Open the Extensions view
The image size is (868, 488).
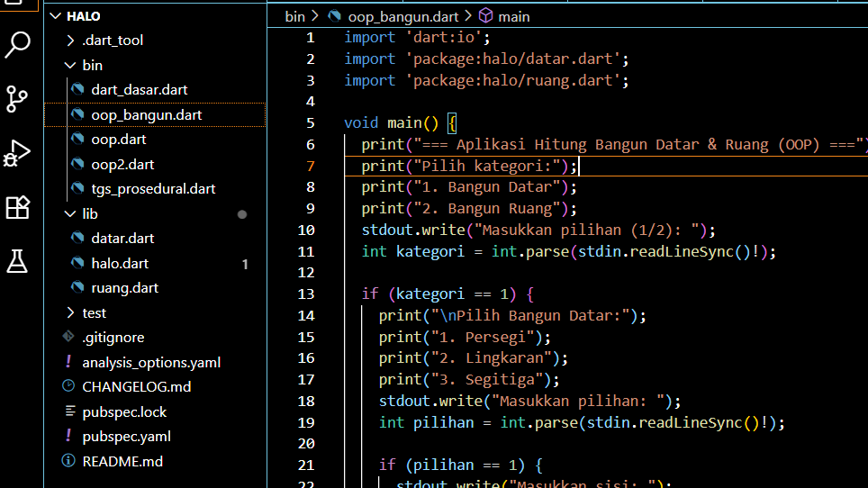coord(18,207)
